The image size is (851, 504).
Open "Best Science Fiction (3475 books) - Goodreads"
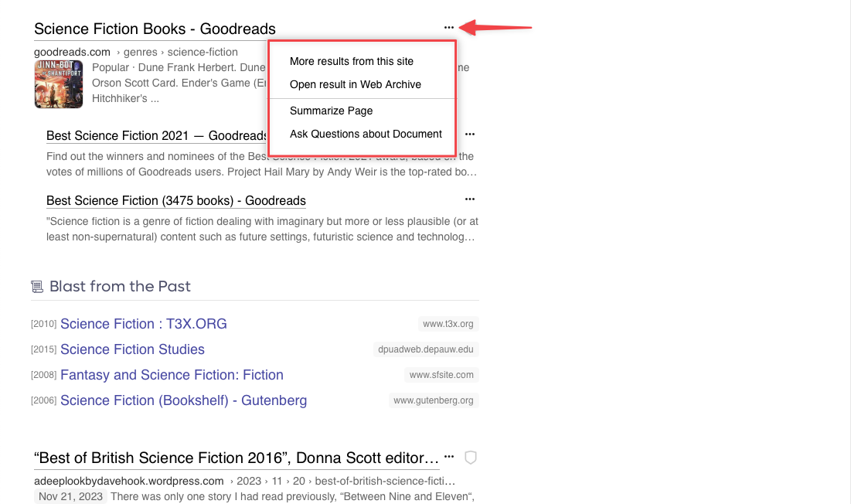coord(175,200)
